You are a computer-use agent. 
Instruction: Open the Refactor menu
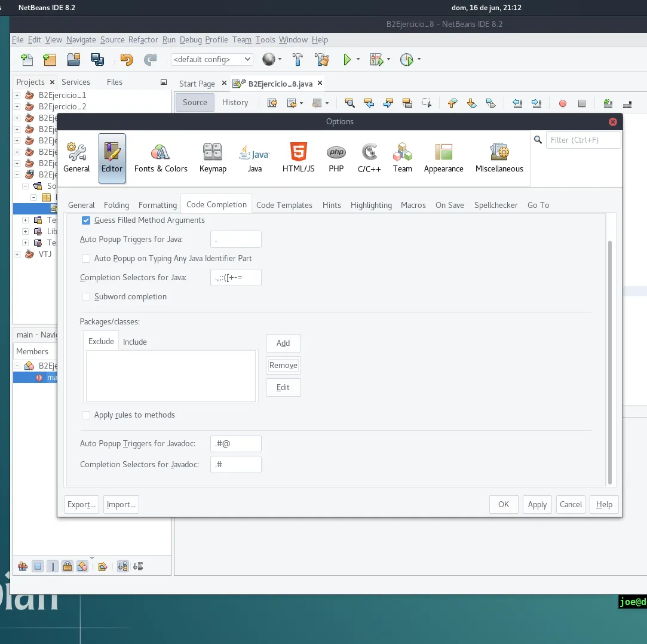[x=143, y=39]
